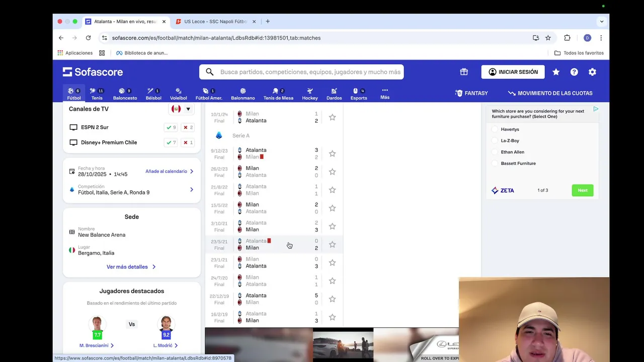Favorite the 10/1/24 Milan vs Atalanta match

click(332, 117)
